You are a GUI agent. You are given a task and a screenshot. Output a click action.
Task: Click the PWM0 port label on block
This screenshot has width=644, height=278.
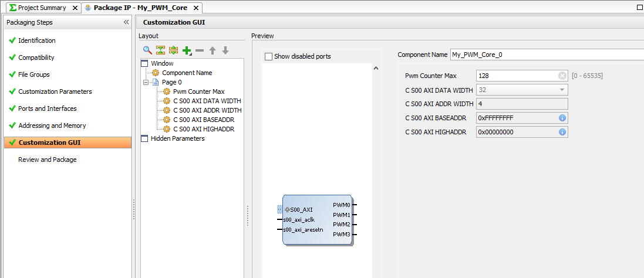point(341,205)
